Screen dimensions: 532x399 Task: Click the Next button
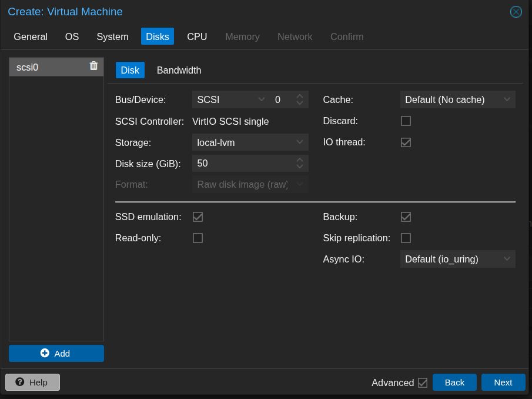503,382
